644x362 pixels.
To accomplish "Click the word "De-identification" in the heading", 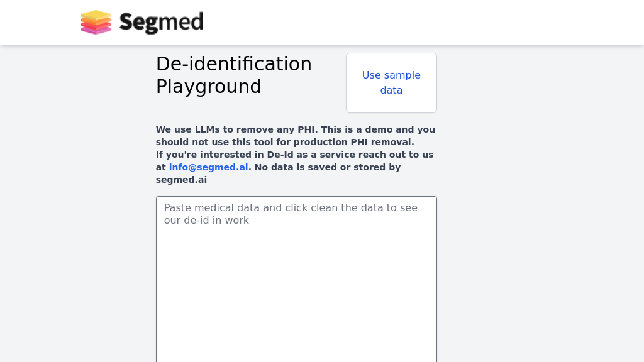I will point(233,64).
